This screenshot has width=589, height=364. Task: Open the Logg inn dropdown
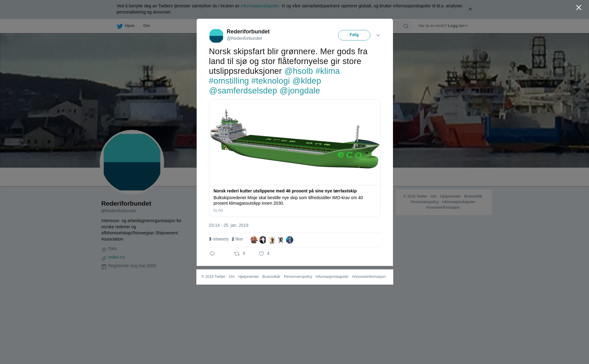click(458, 26)
